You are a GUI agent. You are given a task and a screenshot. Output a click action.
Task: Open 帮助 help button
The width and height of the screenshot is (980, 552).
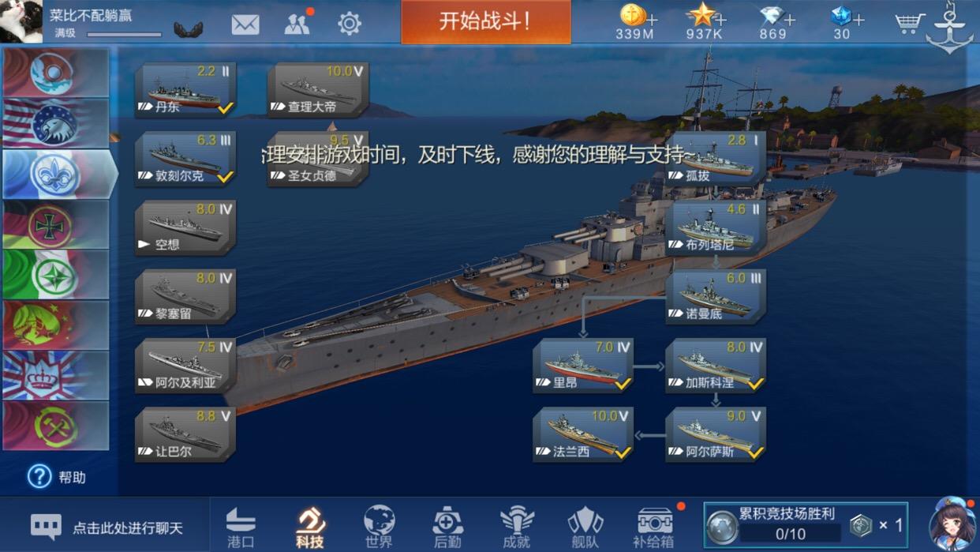(x=57, y=476)
